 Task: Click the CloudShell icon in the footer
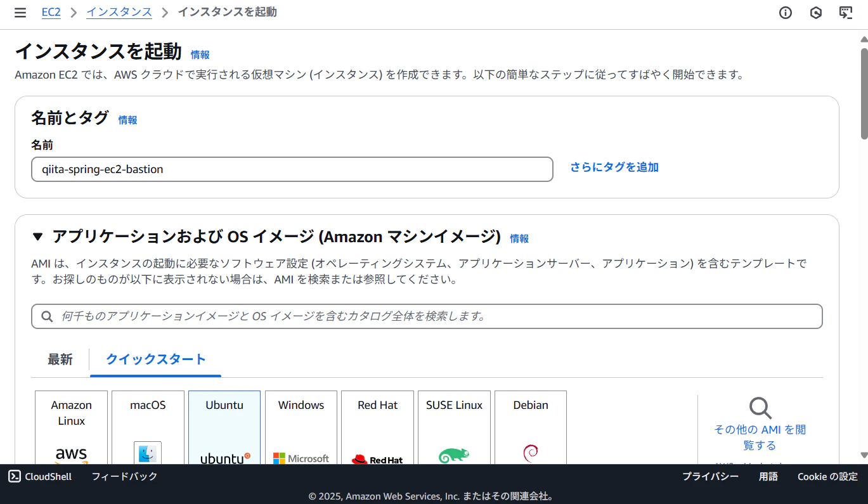(x=15, y=477)
